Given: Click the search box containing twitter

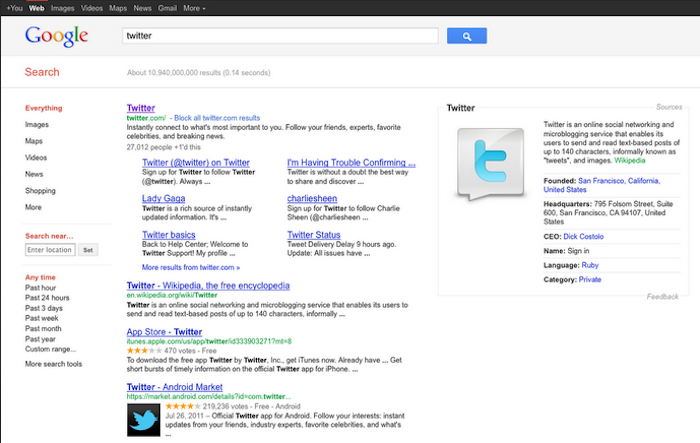Looking at the screenshot, I should click(280, 36).
